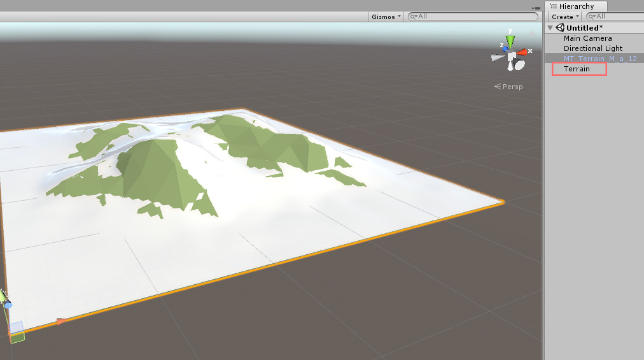The height and width of the screenshot is (360, 644).
Task: Click the red X move arrow on the terrain transform gizmo
Action: (x=62, y=321)
